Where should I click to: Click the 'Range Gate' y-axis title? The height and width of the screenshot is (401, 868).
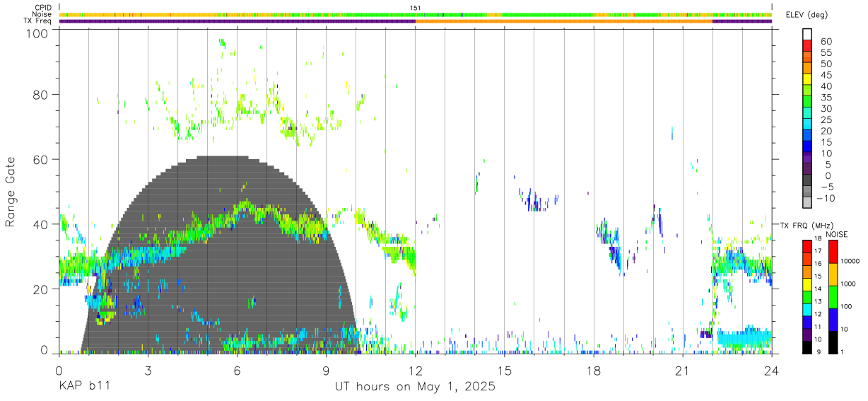point(11,192)
